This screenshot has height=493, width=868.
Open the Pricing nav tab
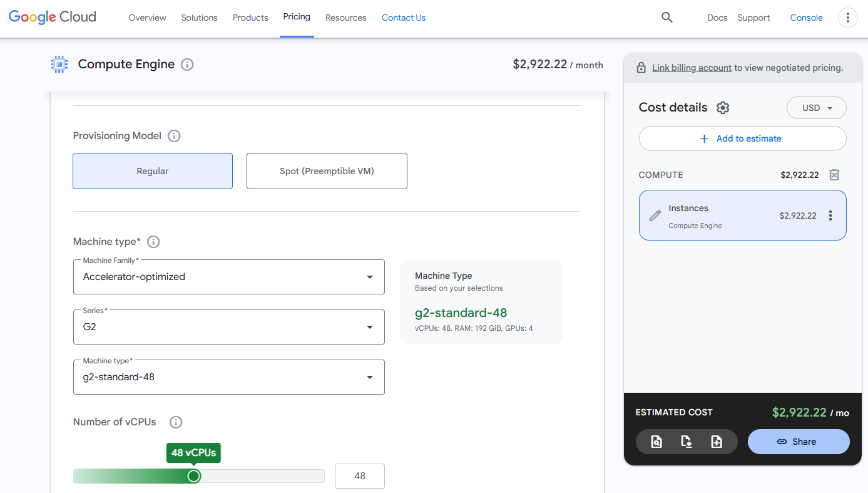pos(297,17)
